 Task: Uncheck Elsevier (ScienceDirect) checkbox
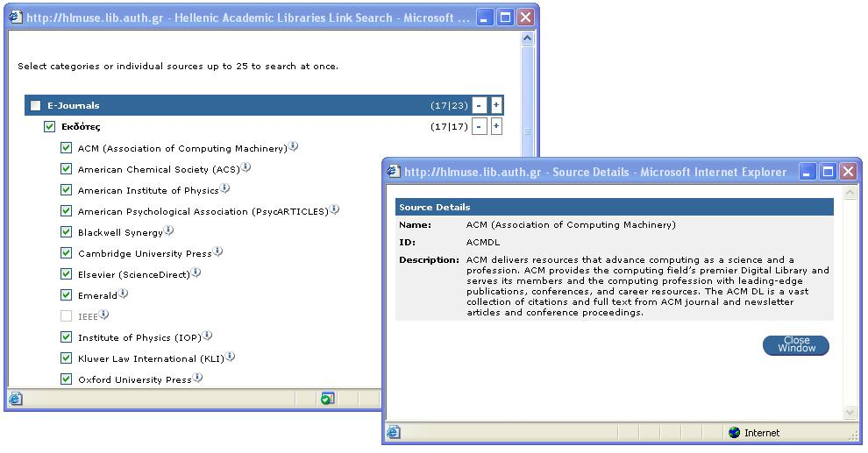coord(66,273)
